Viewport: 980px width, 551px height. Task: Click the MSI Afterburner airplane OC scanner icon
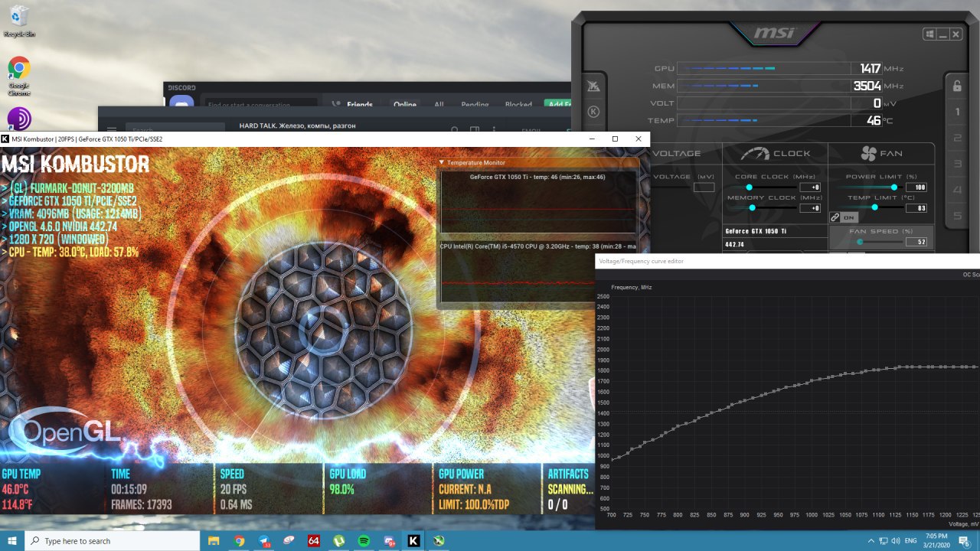point(593,86)
